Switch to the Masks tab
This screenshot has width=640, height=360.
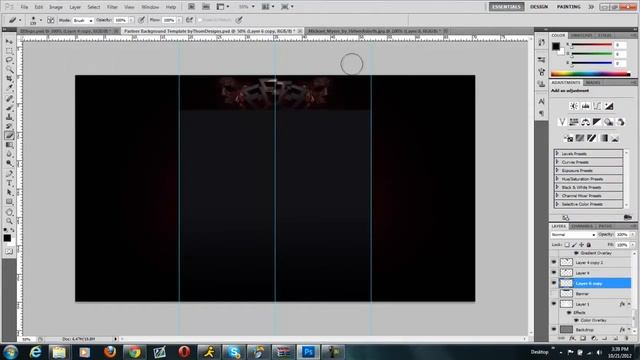click(x=593, y=82)
